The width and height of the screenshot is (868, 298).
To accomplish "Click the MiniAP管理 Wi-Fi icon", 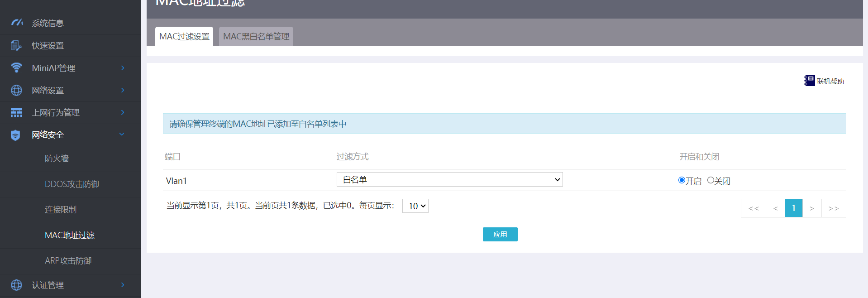I will click(16, 67).
